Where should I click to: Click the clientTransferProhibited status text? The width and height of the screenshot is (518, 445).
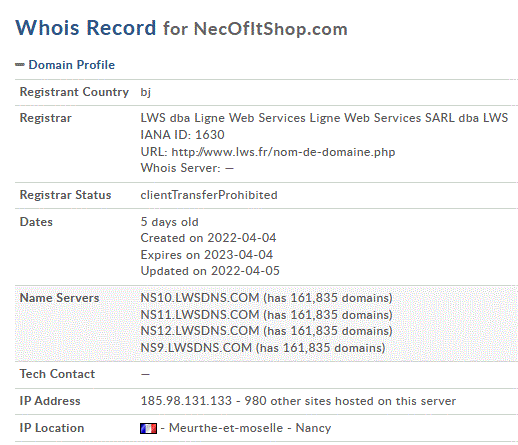coord(209,195)
